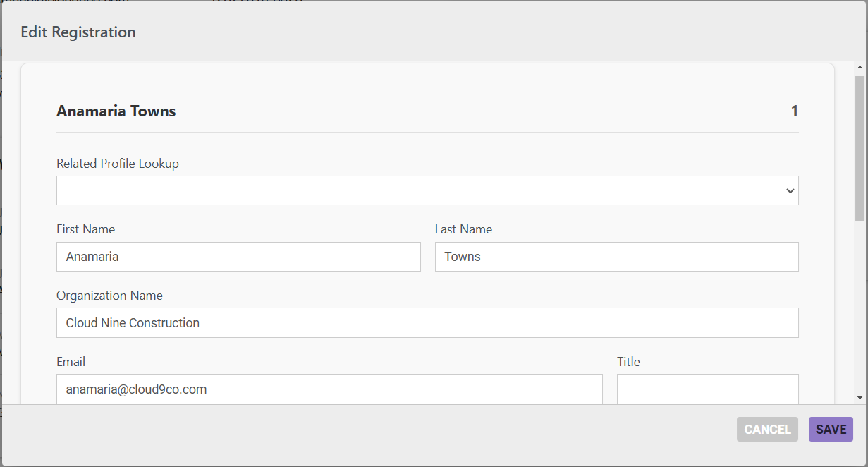Save the registration changes
The height and width of the screenshot is (467, 868).
tap(831, 430)
